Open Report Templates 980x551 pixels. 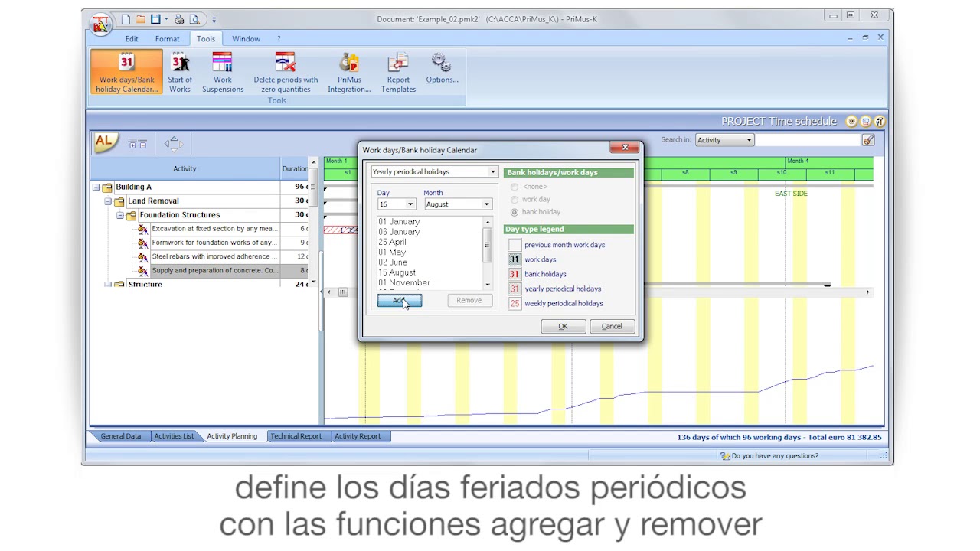point(398,73)
